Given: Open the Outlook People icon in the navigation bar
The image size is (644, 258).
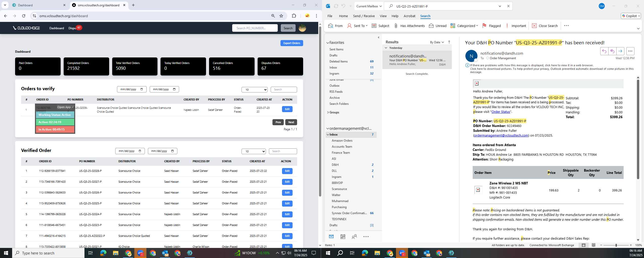Looking at the screenshot, I should pos(354,237).
